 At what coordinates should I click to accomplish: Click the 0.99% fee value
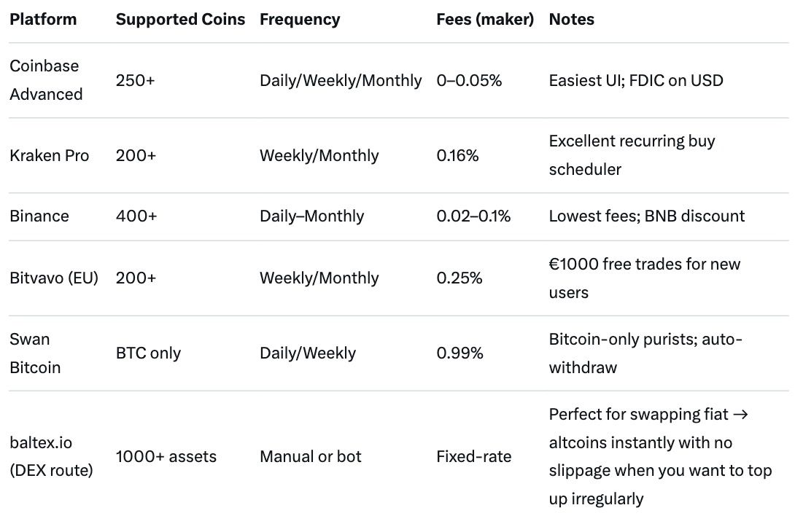(x=459, y=353)
